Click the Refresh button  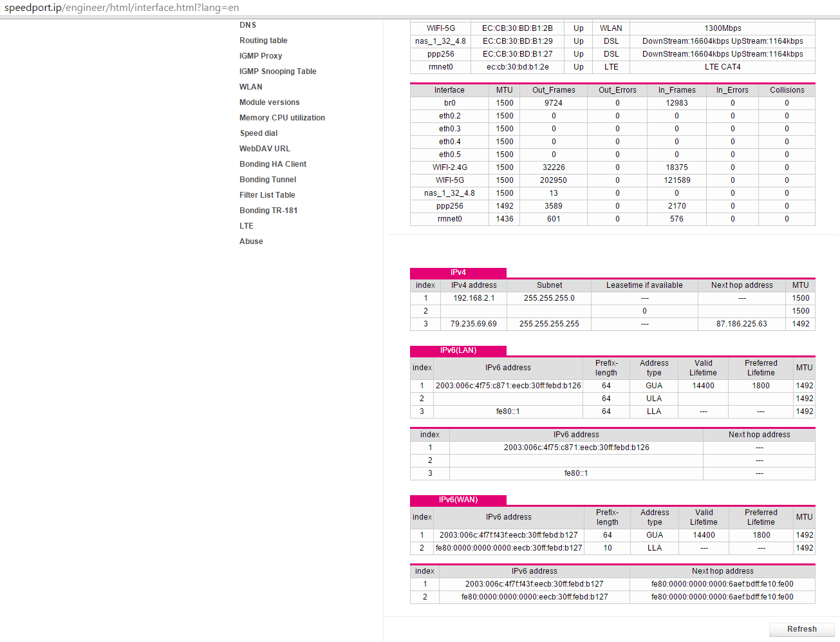(802, 629)
